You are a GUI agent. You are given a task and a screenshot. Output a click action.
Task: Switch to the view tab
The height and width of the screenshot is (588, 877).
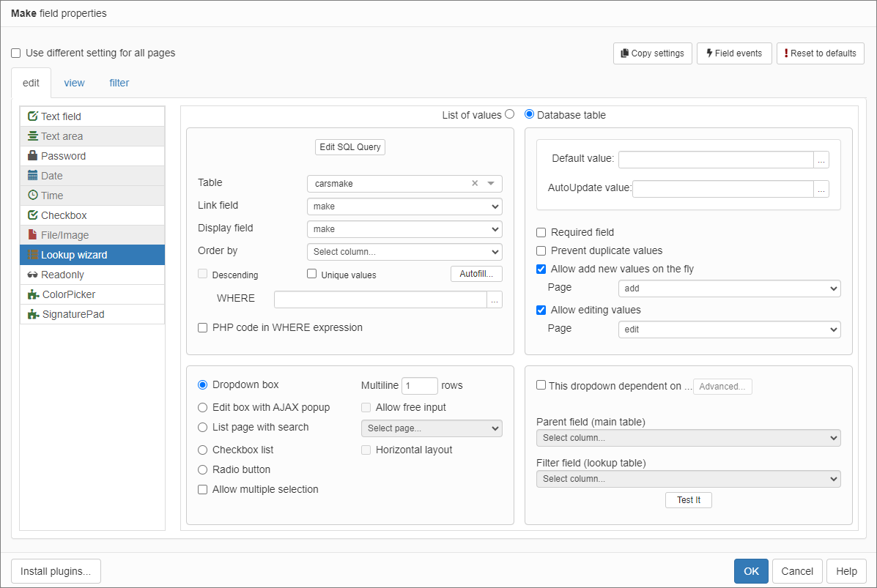point(74,83)
